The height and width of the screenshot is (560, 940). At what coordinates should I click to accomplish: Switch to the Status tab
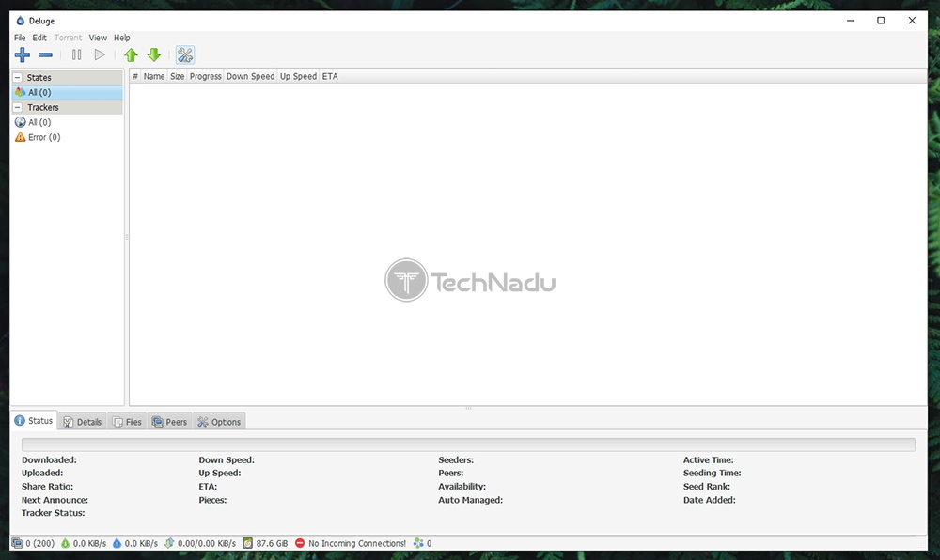(34, 421)
